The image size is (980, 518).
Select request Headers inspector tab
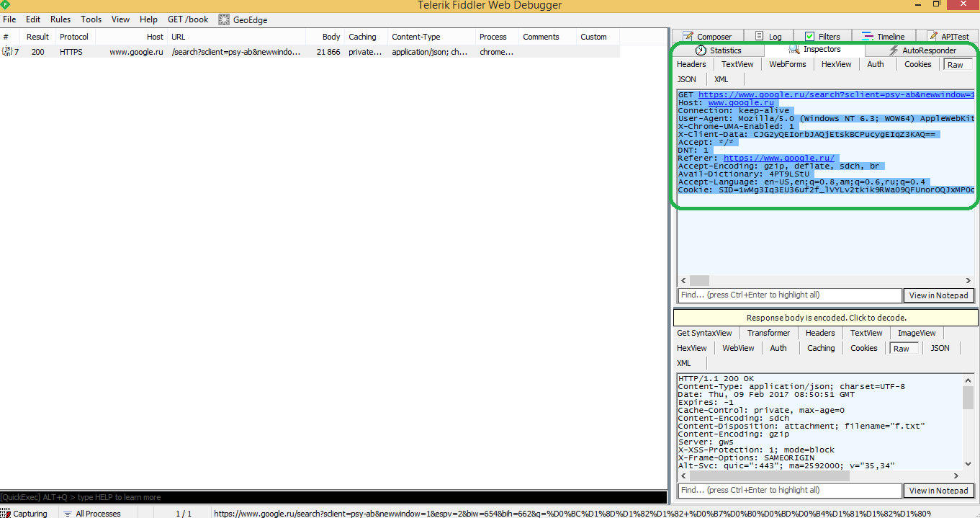pyautogui.click(x=691, y=64)
